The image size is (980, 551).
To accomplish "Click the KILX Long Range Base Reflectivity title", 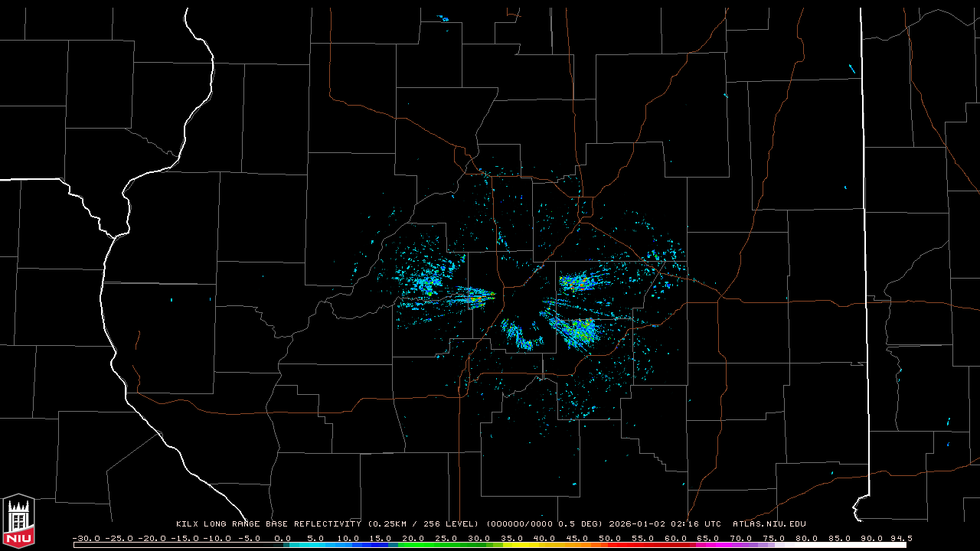I will (268, 524).
